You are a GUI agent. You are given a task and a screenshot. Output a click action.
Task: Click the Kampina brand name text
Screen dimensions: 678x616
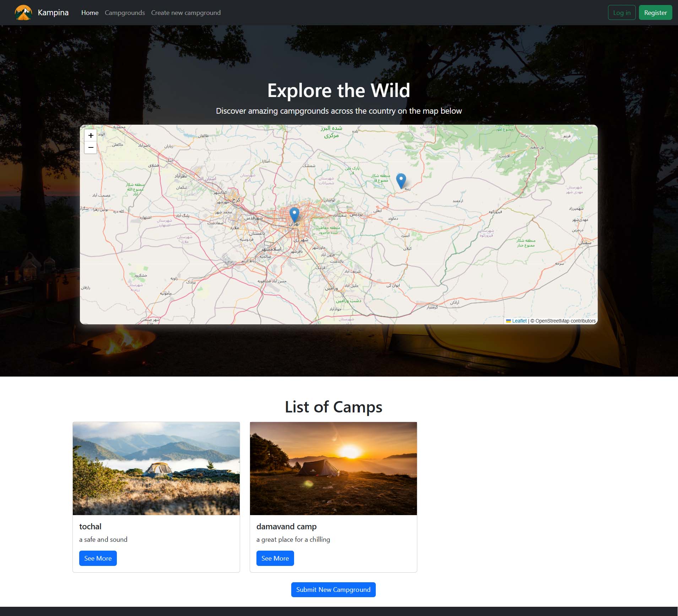click(53, 13)
